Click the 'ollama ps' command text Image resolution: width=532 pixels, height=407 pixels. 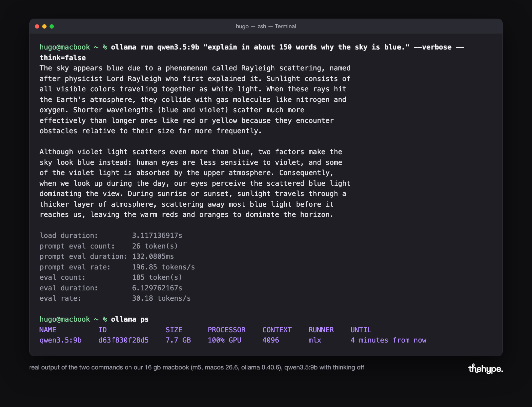click(x=130, y=319)
